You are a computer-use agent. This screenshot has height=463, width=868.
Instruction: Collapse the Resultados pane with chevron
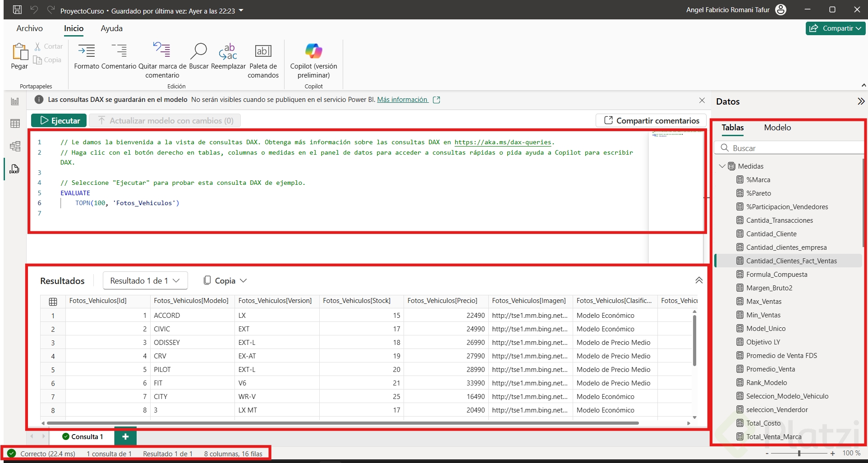(699, 280)
